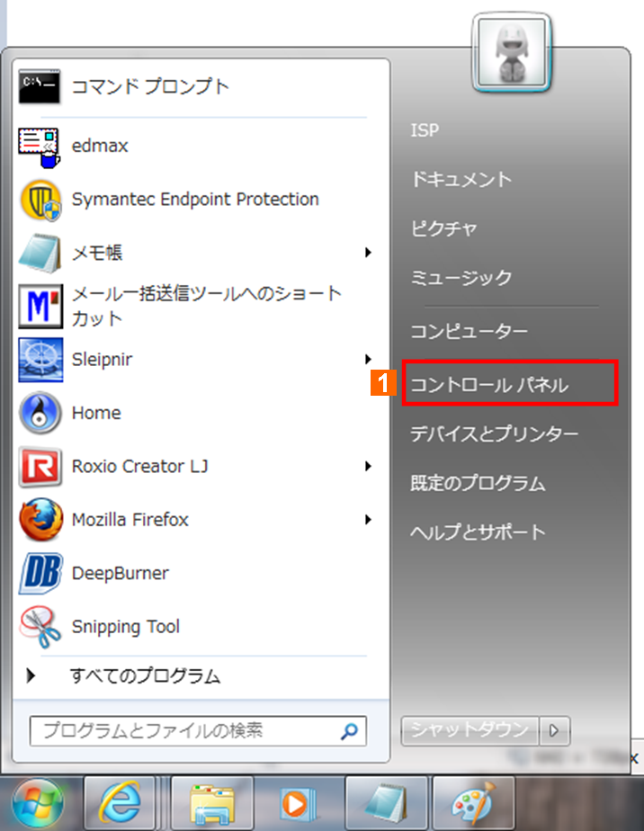The width and height of the screenshot is (644, 831).
Task: Open shutdown options arrow button
Action: click(554, 731)
